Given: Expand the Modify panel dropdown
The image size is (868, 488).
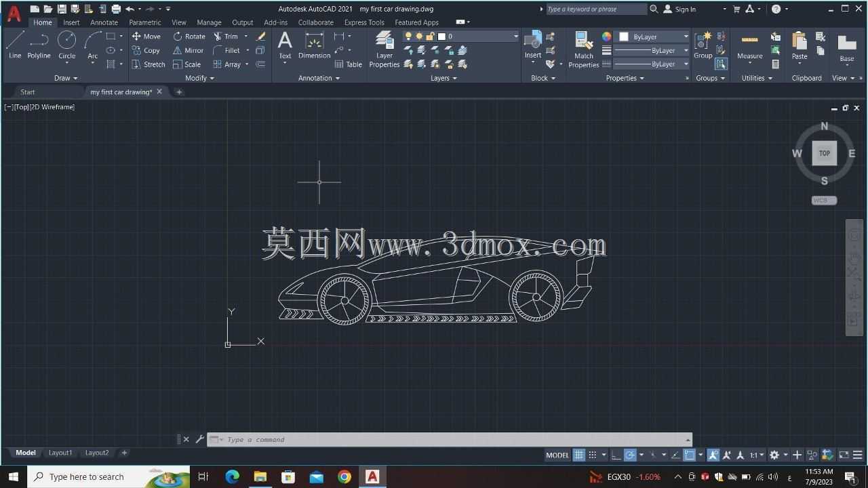Looking at the screenshot, I should coord(199,78).
